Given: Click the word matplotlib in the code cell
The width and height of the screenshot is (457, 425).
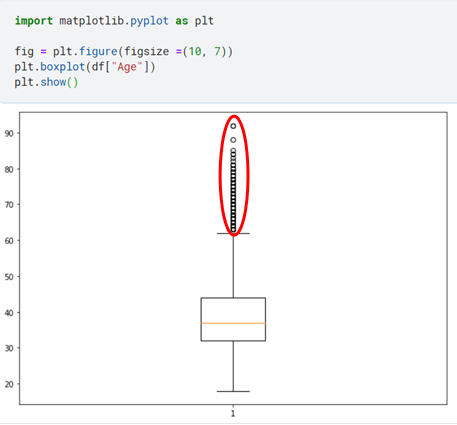Looking at the screenshot, I should pos(91,21).
